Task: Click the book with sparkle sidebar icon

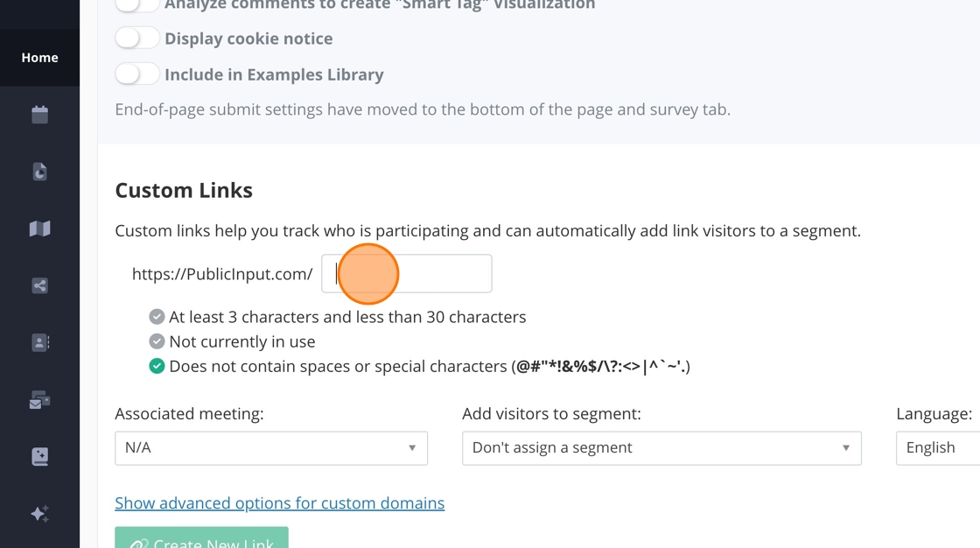Action: (x=39, y=456)
